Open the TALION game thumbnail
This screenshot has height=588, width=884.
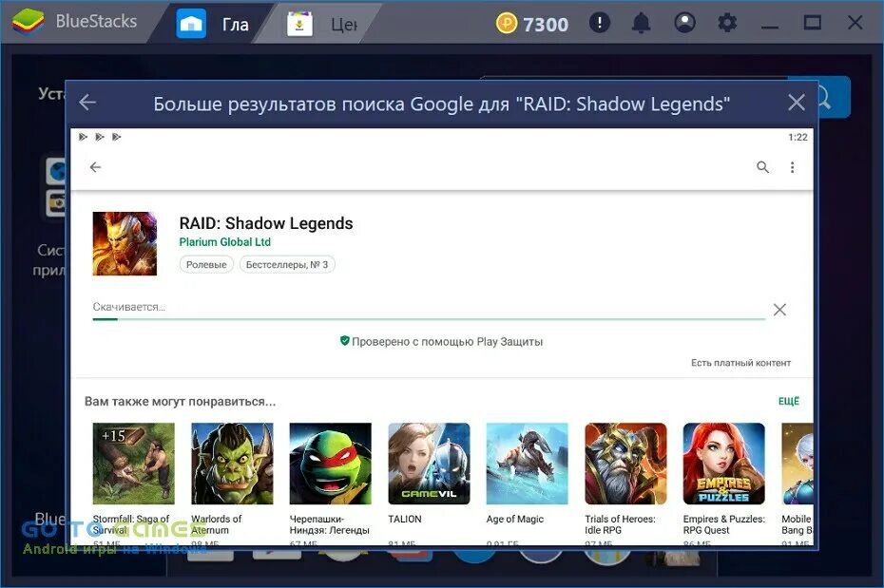pos(429,464)
